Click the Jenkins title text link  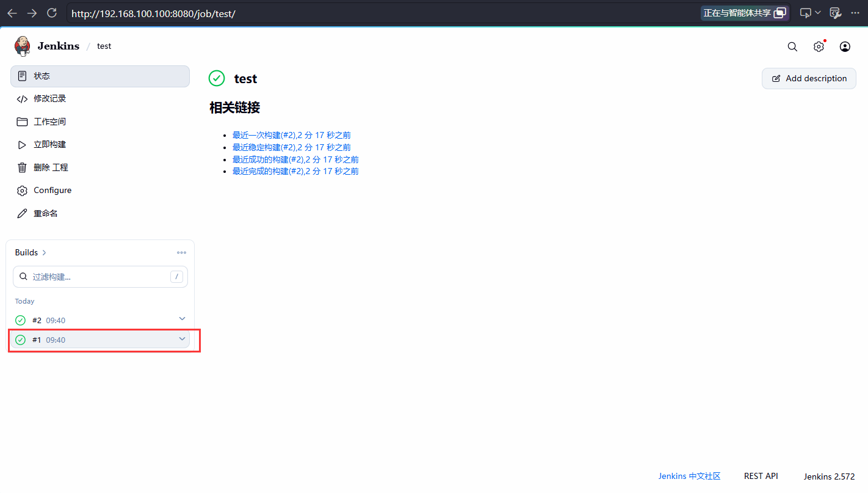point(59,46)
